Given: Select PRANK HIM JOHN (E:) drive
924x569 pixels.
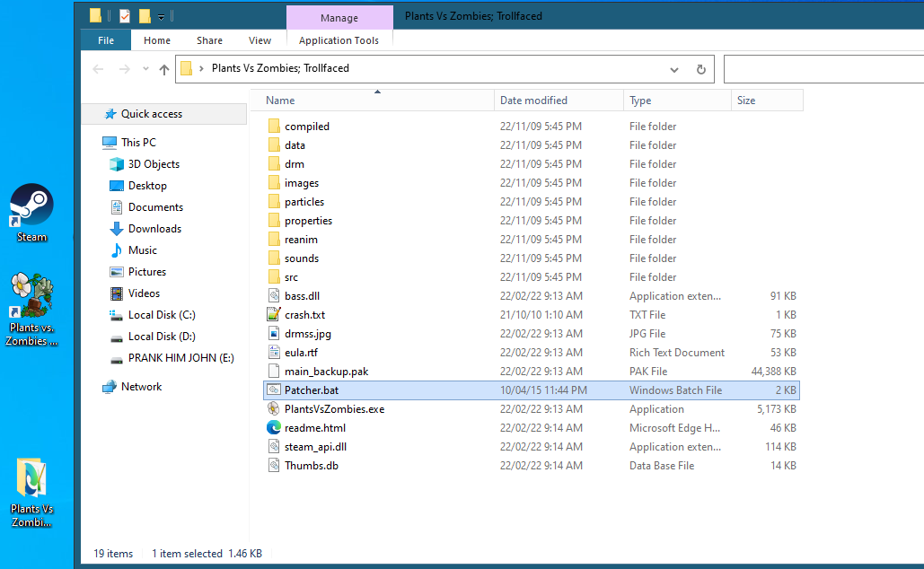Looking at the screenshot, I should point(180,357).
